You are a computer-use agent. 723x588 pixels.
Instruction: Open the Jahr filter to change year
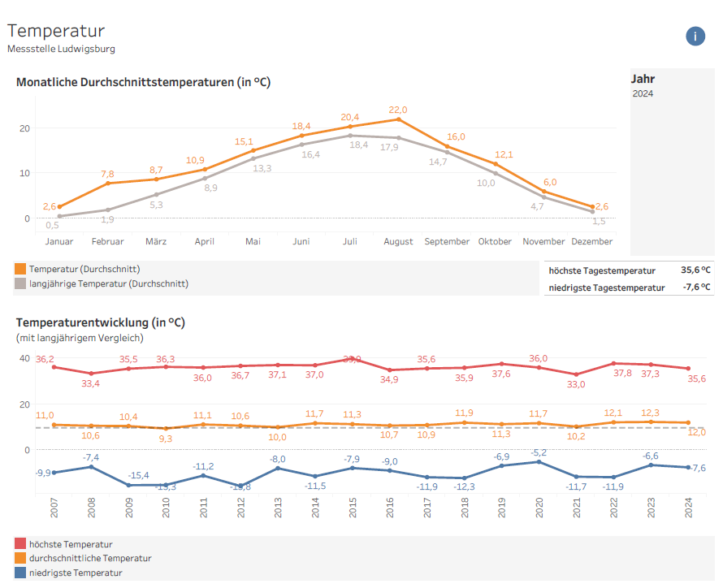642,78
